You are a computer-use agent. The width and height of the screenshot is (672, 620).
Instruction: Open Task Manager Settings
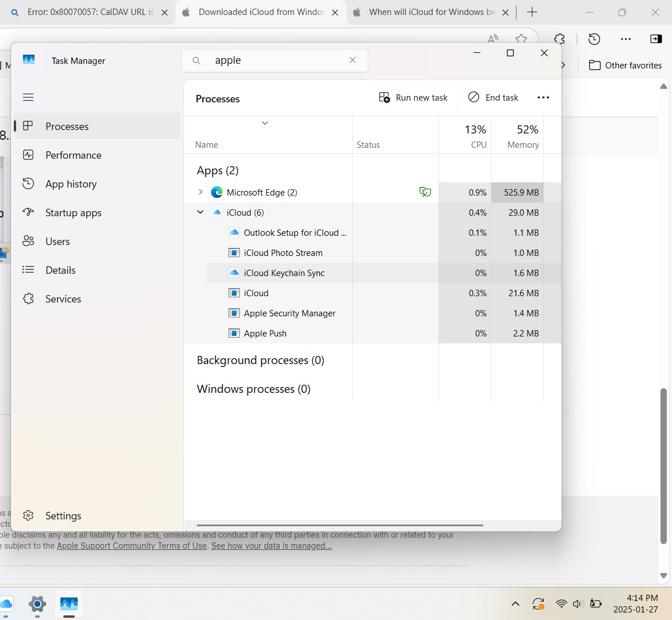tap(97, 515)
